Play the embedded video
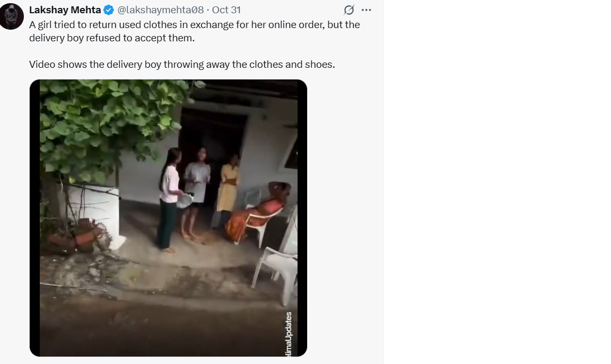Viewport: 611px width, 364px height. coord(168,218)
